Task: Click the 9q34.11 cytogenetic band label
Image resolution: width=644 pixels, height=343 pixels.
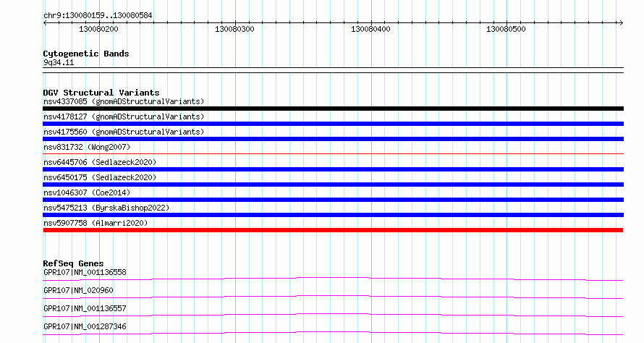Action: 59,62
